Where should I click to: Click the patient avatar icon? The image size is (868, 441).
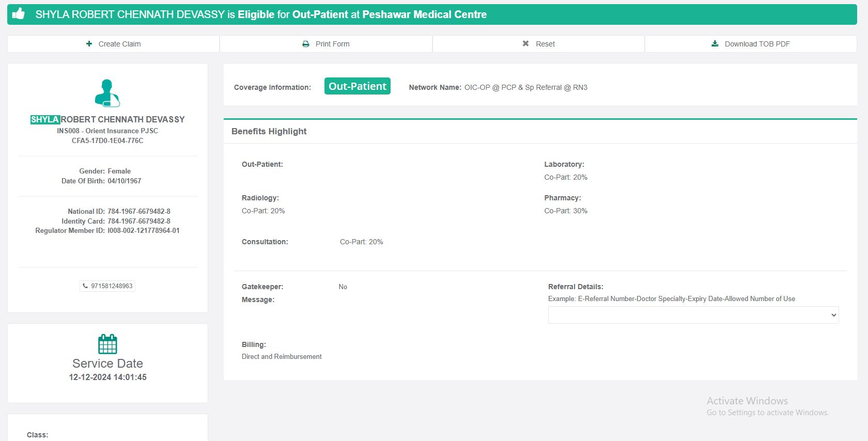pos(107,93)
